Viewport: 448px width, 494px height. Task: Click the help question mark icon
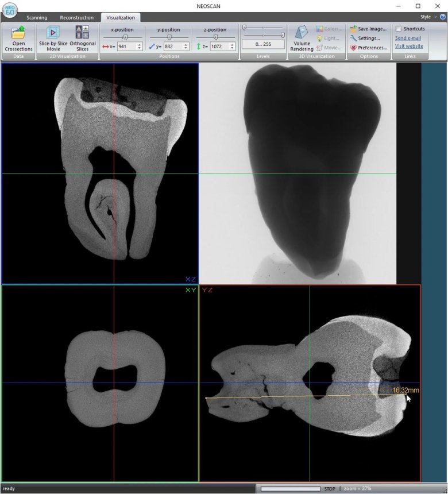pos(442,17)
